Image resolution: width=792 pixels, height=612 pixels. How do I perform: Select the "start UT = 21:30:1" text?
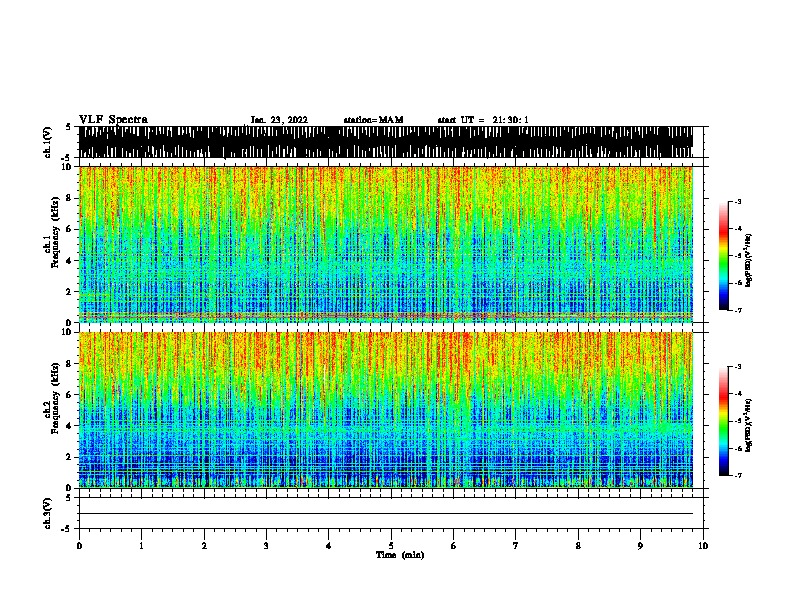click(483, 120)
